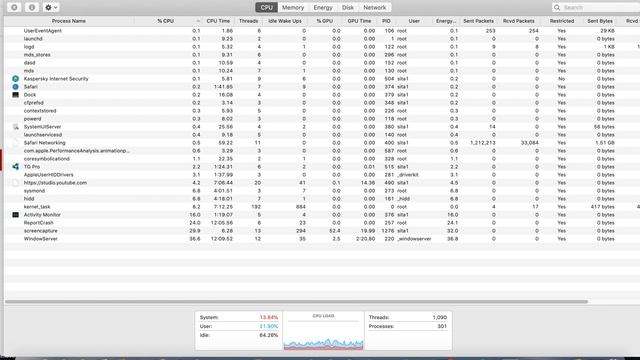Click the Idle percentage value
The height and width of the screenshot is (360, 640).
point(269,336)
